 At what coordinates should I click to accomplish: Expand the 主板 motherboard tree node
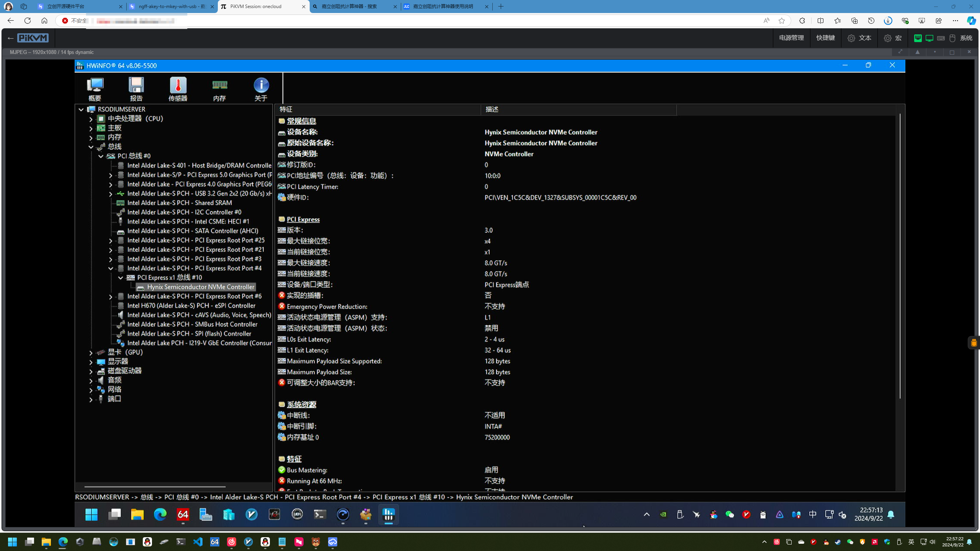tap(91, 128)
